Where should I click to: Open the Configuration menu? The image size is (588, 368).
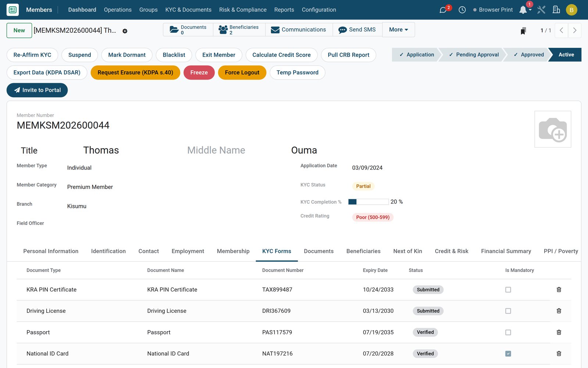pyautogui.click(x=319, y=10)
